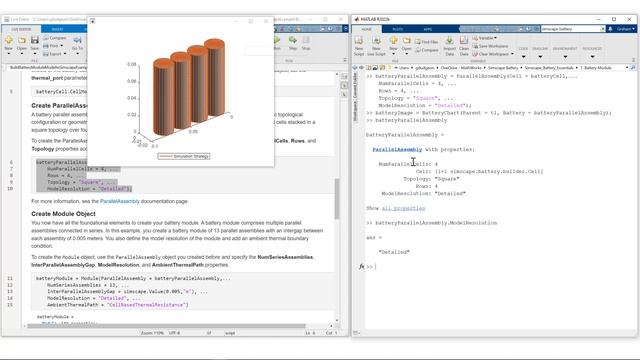Open the Live Editor ribbon tab
This screenshot has height=360, width=640.
pyautogui.click(x=21, y=29)
